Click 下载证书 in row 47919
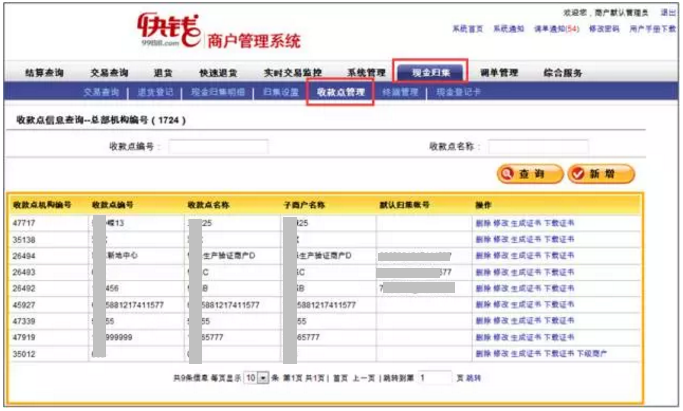The height and width of the screenshot is (411, 683). pyautogui.click(x=559, y=337)
